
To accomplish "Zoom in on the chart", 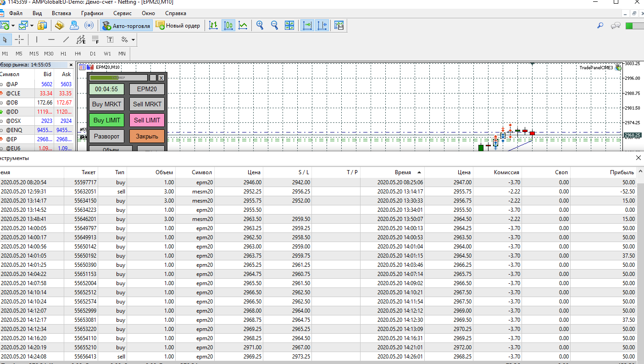I will 260,26.
